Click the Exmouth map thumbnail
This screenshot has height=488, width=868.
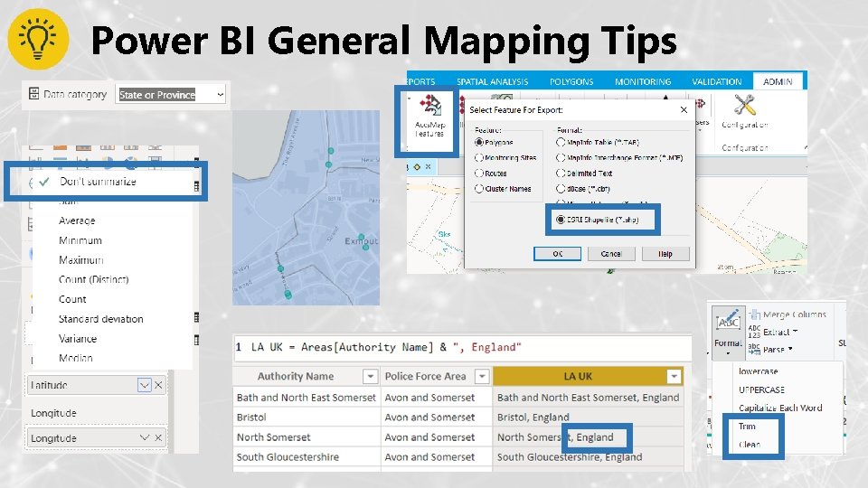307,208
